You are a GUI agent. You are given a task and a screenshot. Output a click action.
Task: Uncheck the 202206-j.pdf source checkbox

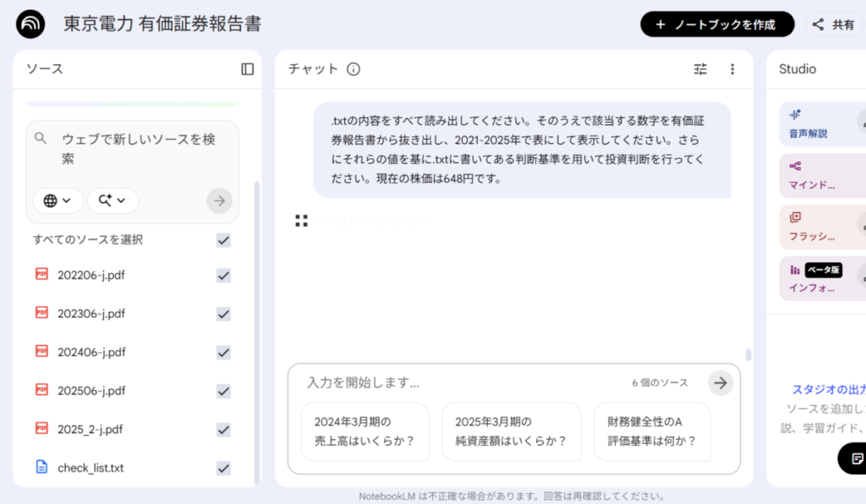223,275
